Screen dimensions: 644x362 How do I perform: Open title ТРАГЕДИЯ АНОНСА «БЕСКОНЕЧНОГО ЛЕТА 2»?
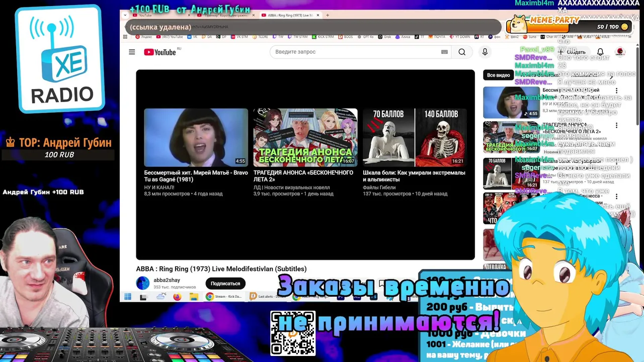[x=303, y=176]
